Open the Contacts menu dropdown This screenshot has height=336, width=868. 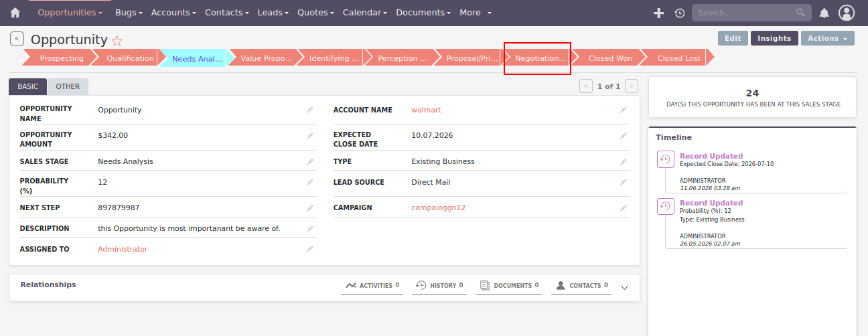click(x=227, y=13)
